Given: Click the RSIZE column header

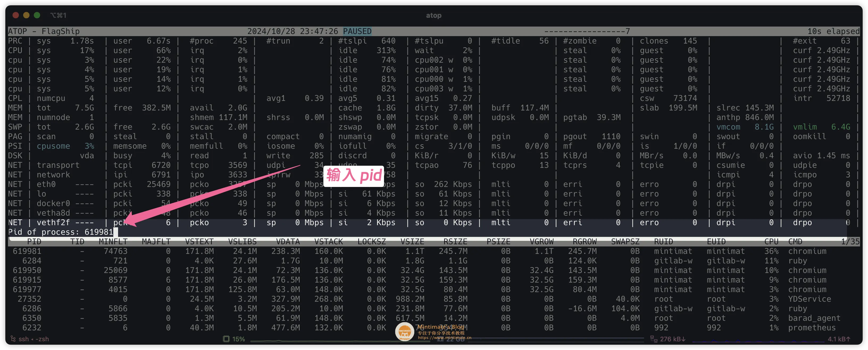Looking at the screenshot, I should (455, 242).
